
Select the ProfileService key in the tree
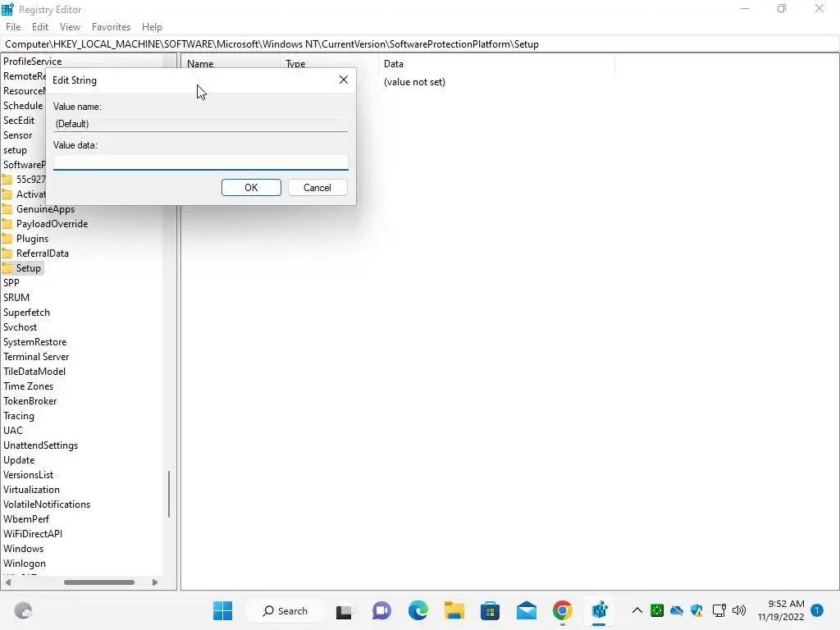coord(32,61)
